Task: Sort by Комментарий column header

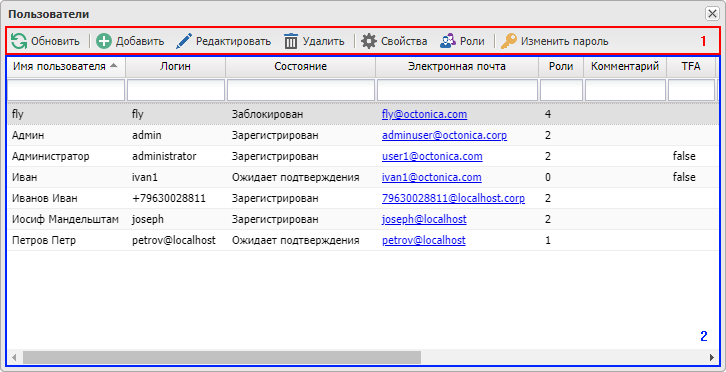Action: click(x=625, y=67)
